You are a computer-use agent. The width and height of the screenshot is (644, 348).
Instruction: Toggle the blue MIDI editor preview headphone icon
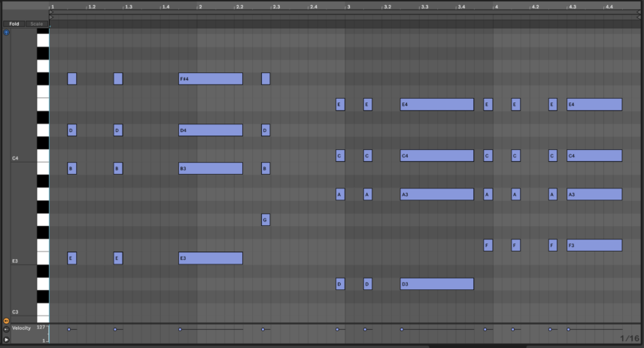(x=6, y=32)
